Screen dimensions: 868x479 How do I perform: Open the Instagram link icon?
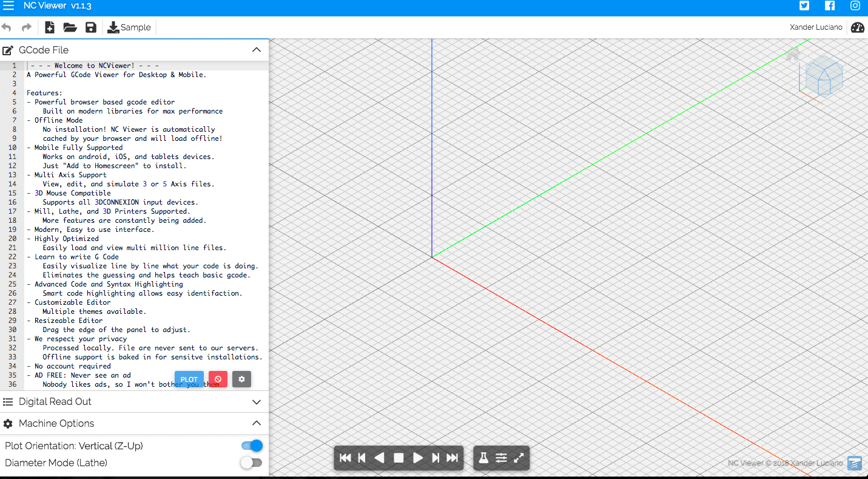855,6
